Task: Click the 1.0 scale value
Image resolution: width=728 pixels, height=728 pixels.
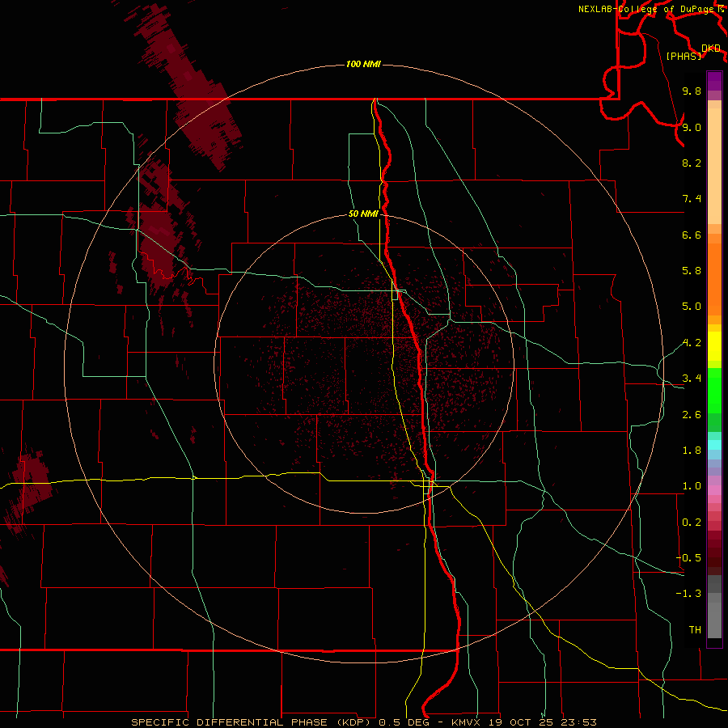Action: pyautogui.click(x=692, y=486)
